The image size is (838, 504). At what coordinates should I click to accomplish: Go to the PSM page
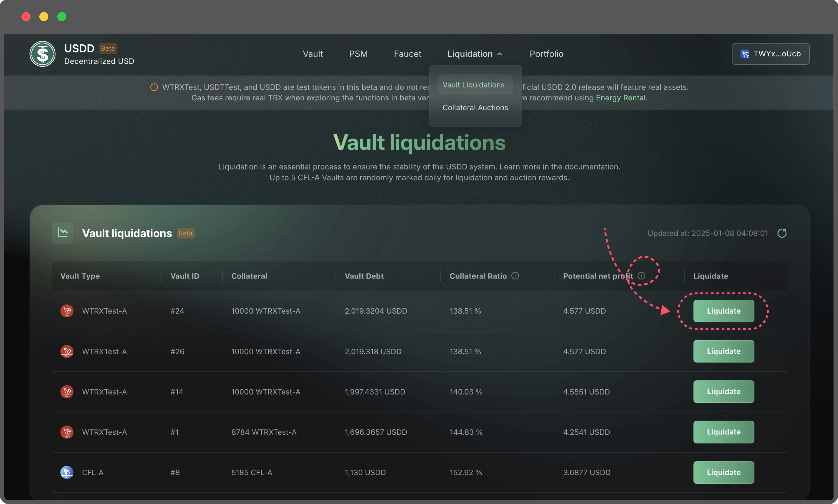click(x=358, y=54)
